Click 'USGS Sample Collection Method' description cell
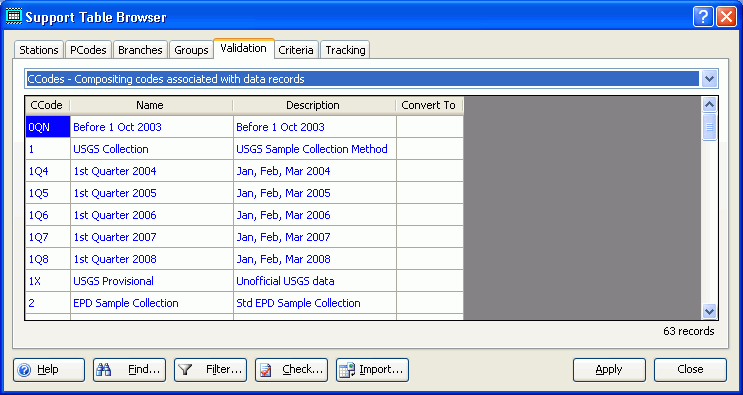Image resolution: width=743 pixels, height=395 pixels. pos(315,149)
